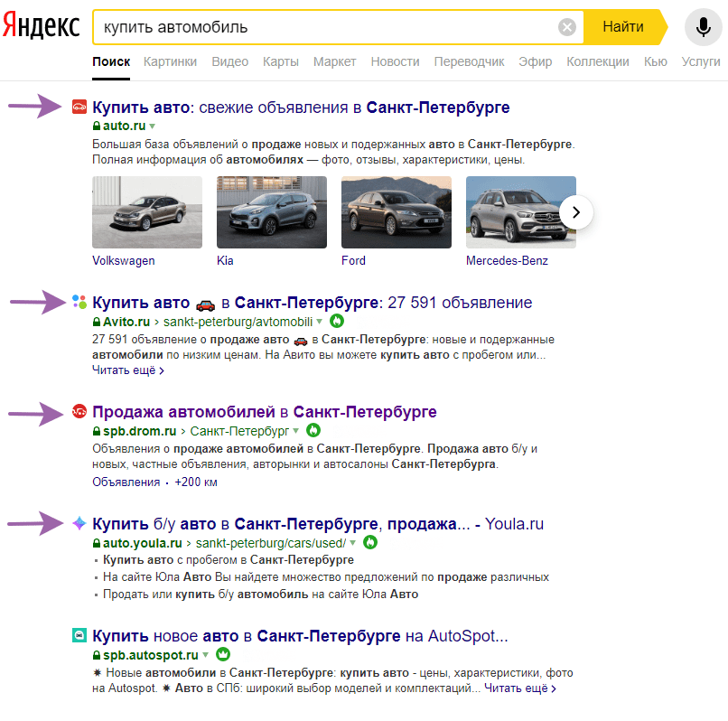The width and height of the screenshot is (728, 721).
Task: Open the Kia car thumbnail
Action: coord(272,212)
